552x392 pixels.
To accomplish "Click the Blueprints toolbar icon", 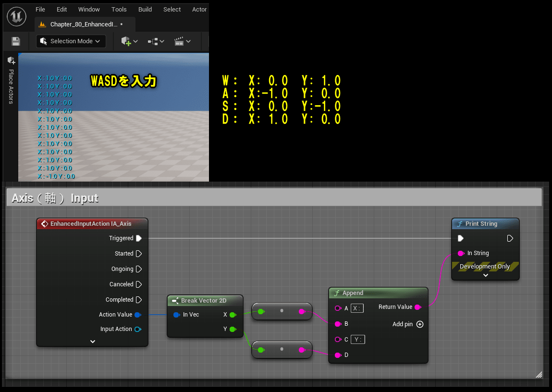I will coord(153,41).
